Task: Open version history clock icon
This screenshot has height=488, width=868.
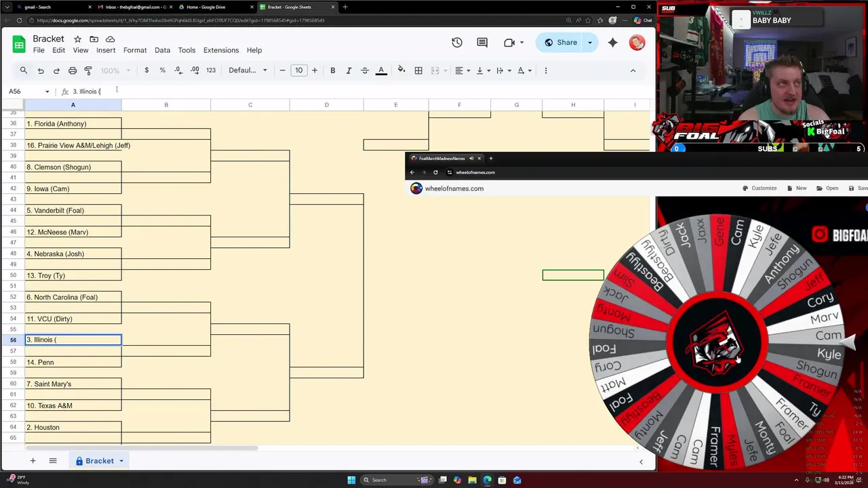Action: coord(457,43)
